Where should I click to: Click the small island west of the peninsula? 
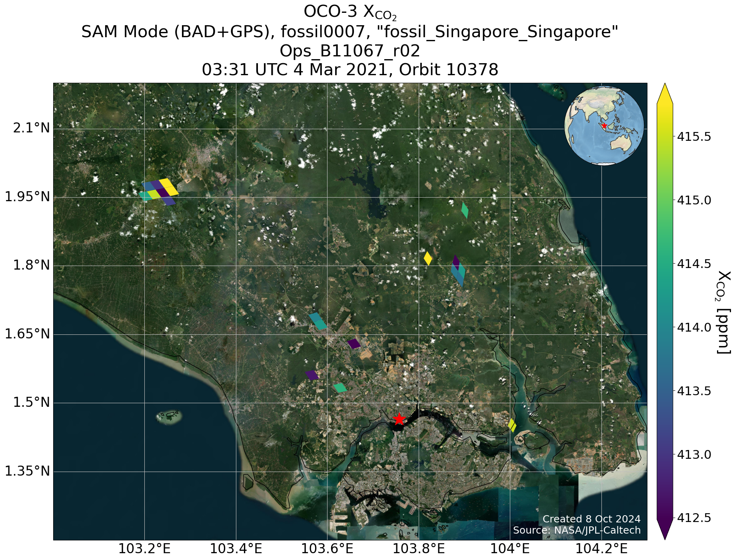pos(169,417)
